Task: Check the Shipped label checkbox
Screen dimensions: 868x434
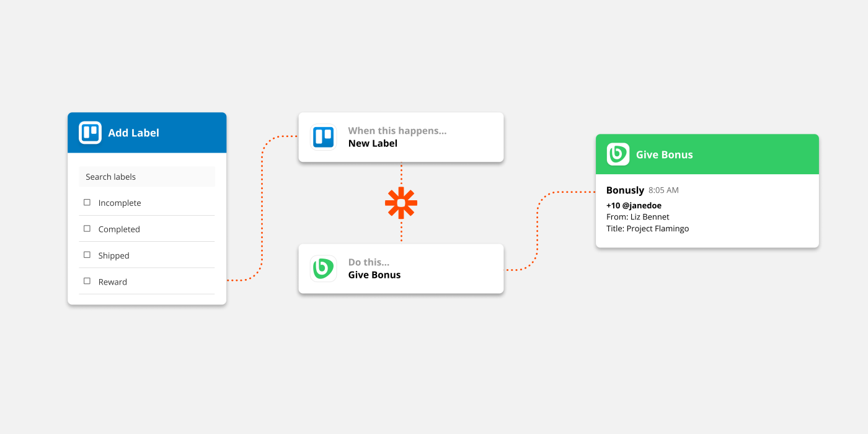Action: 87,255
